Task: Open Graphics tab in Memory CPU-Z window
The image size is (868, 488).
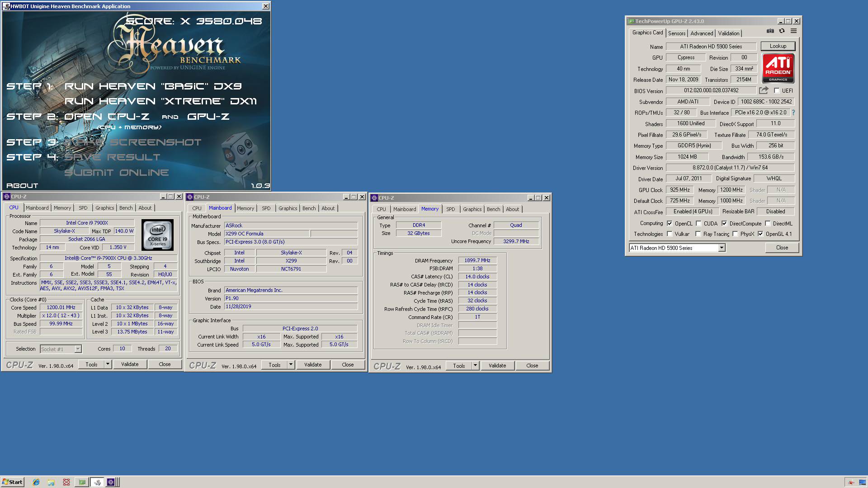Action: 472,209
